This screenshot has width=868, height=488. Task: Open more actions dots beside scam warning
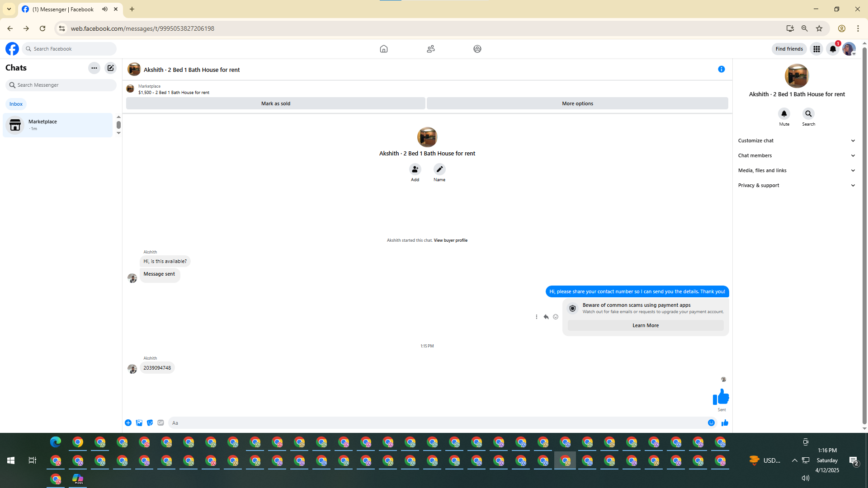click(537, 317)
